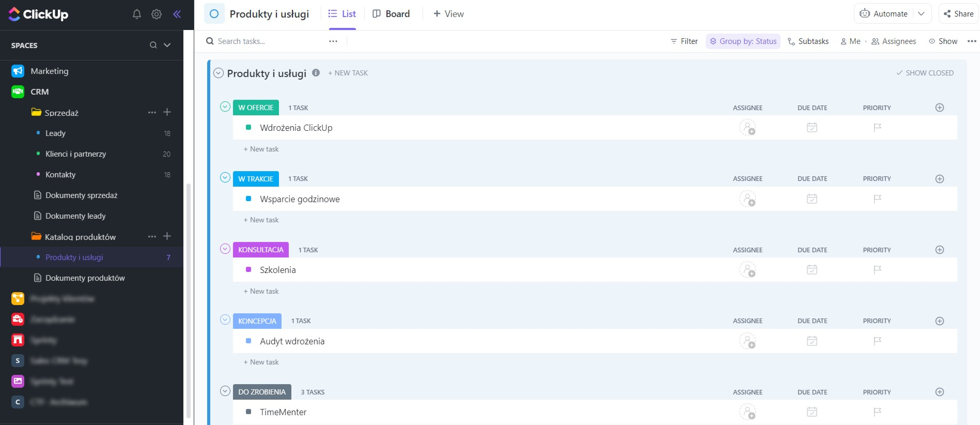Assign someone to Wdrożenia ClickUp
Viewport: 980px width, 425px height.
point(748,127)
